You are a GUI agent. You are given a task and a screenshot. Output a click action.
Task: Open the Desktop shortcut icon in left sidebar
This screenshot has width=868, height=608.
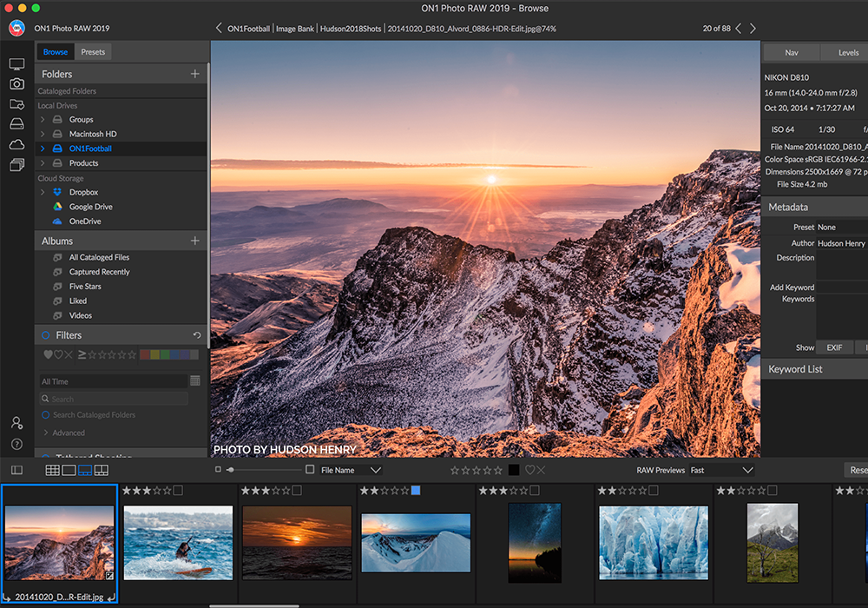pyautogui.click(x=16, y=64)
